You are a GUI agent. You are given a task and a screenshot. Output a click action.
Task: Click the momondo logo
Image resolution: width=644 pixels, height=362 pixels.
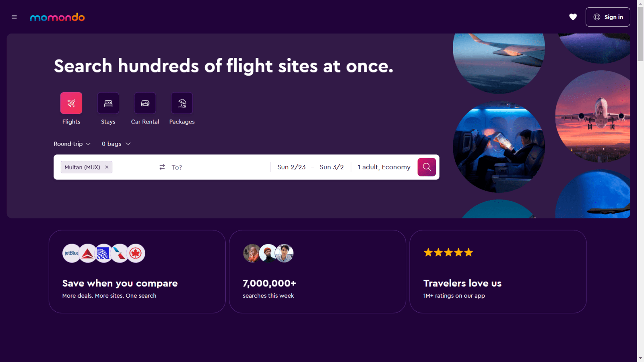(57, 17)
